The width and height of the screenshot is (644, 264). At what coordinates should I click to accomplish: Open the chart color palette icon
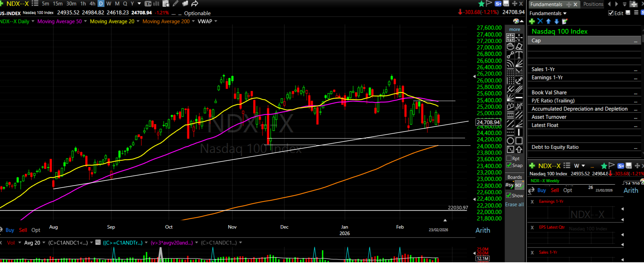coord(516,21)
